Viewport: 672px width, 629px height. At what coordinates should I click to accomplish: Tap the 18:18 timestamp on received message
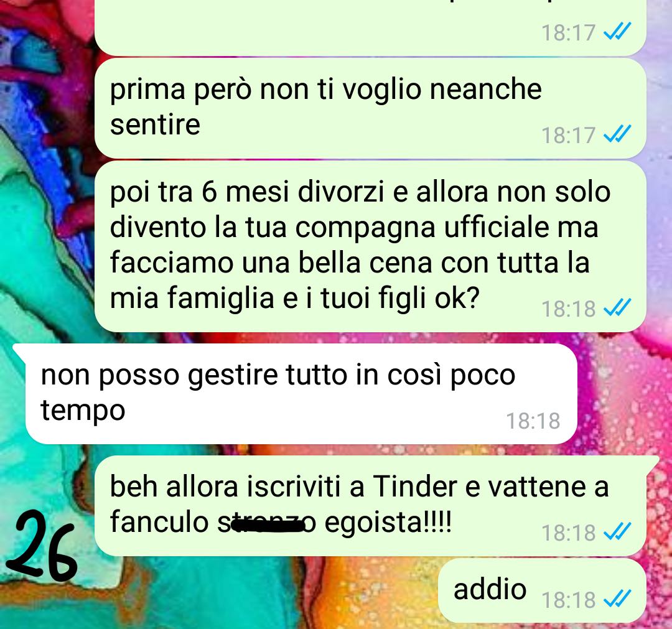point(533,421)
